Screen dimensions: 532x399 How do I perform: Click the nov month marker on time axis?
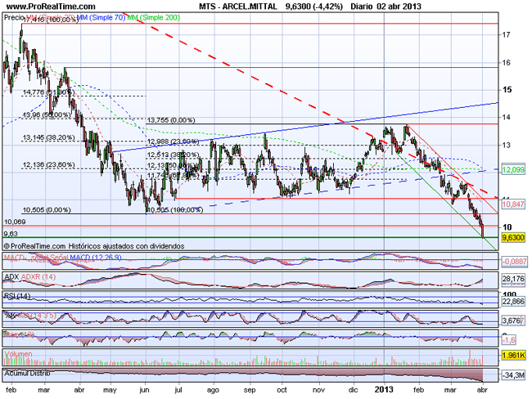(x=317, y=391)
